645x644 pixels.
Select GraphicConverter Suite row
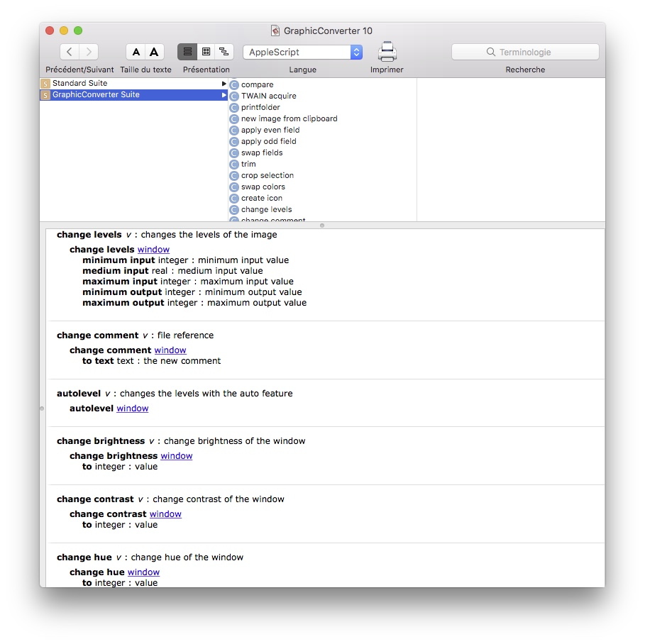tap(133, 94)
